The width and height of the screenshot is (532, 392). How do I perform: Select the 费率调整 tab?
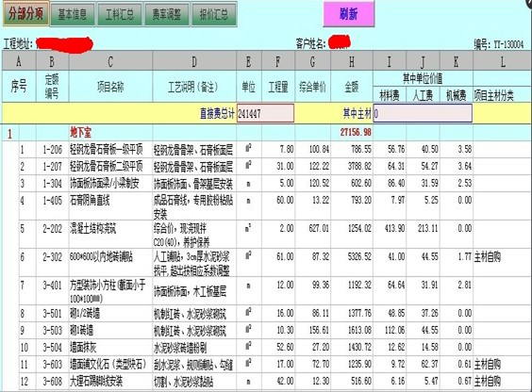tap(167, 14)
